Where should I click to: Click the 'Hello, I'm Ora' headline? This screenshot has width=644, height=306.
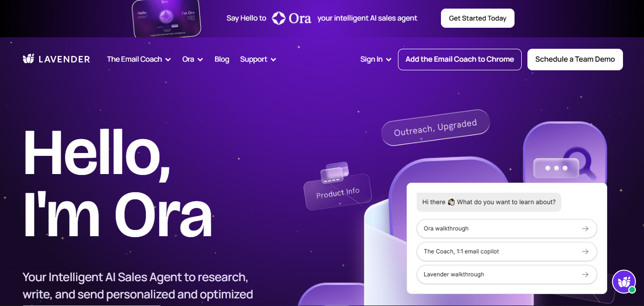118,184
